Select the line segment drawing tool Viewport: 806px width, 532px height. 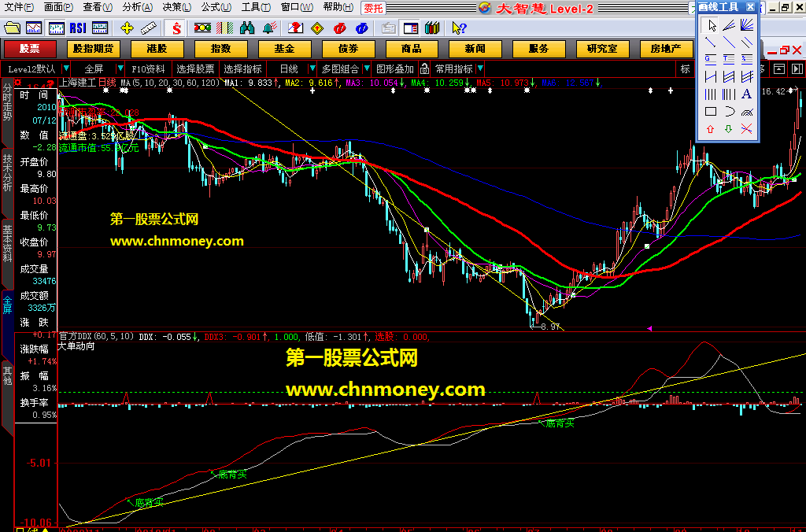(711, 42)
